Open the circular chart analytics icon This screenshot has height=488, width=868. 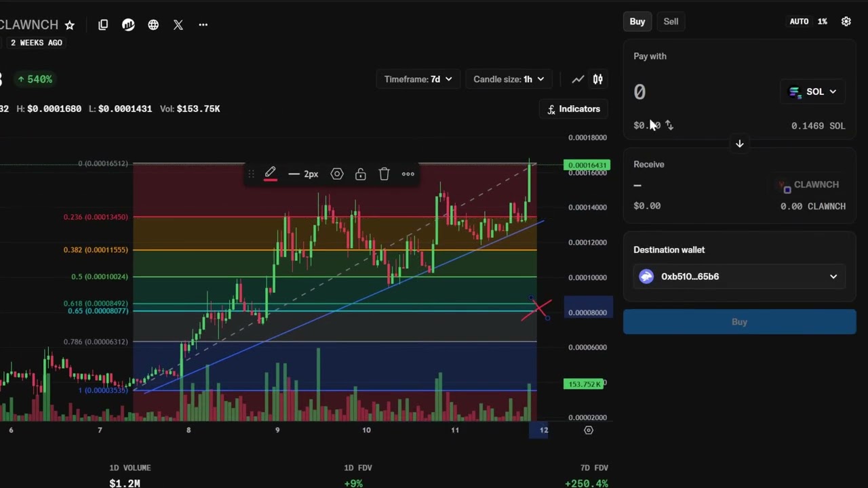click(128, 24)
